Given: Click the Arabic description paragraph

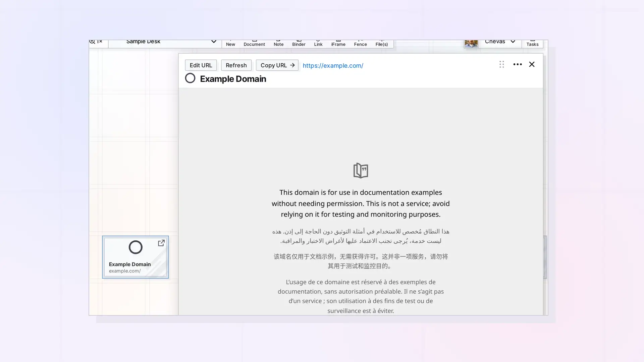Looking at the screenshot, I should click(361, 236).
